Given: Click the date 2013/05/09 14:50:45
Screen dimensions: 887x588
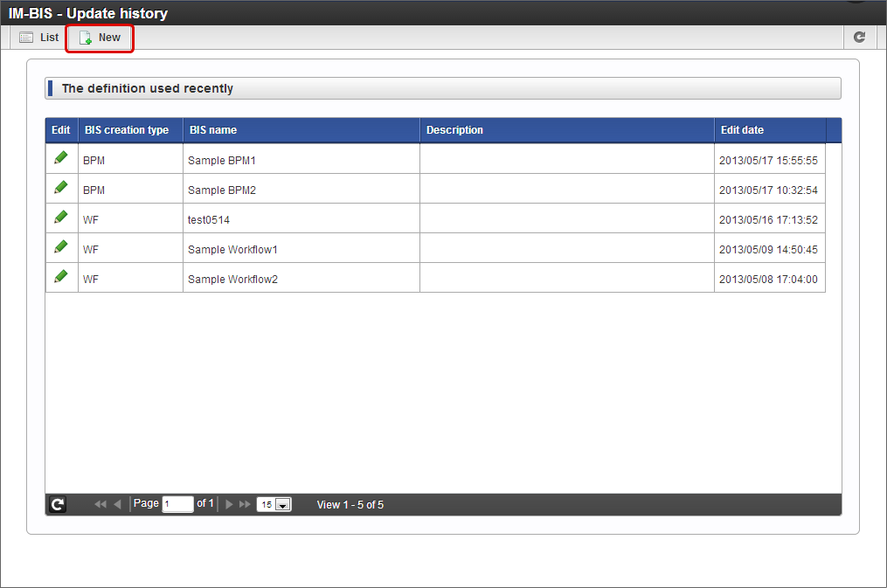Looking at the screenshot, I should point(768,250).
